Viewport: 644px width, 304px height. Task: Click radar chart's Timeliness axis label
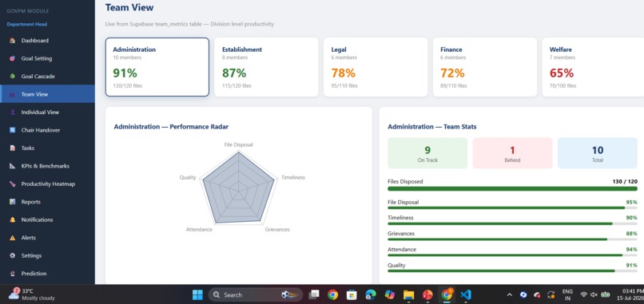pos(293,178)
